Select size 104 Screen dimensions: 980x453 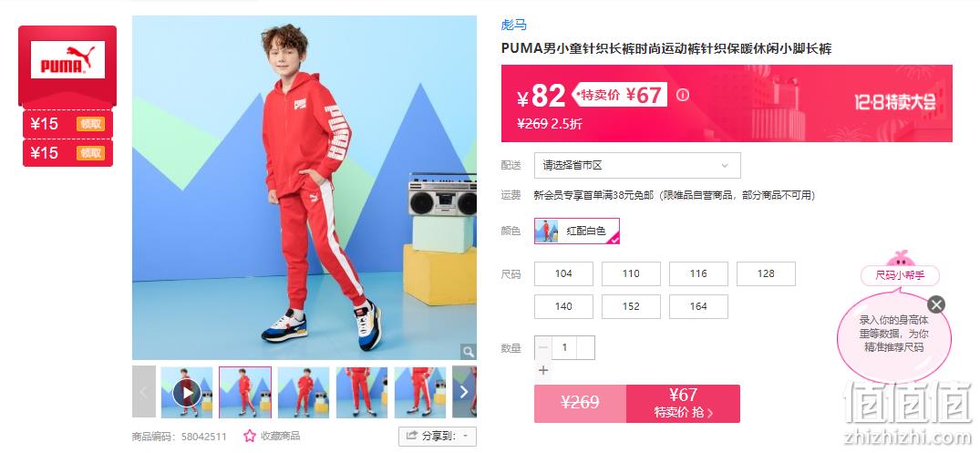click(563, 273)
